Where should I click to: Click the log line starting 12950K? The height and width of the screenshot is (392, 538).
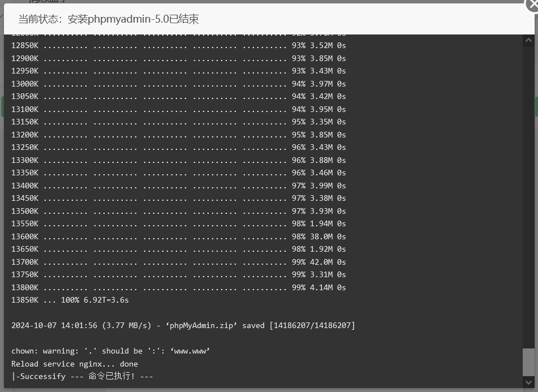click(x=178, y=71)
